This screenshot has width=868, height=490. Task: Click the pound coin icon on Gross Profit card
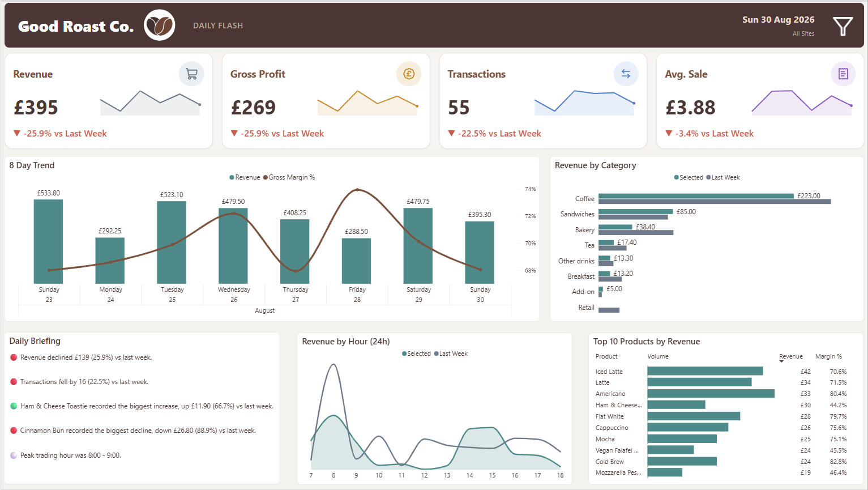point(409,74)
